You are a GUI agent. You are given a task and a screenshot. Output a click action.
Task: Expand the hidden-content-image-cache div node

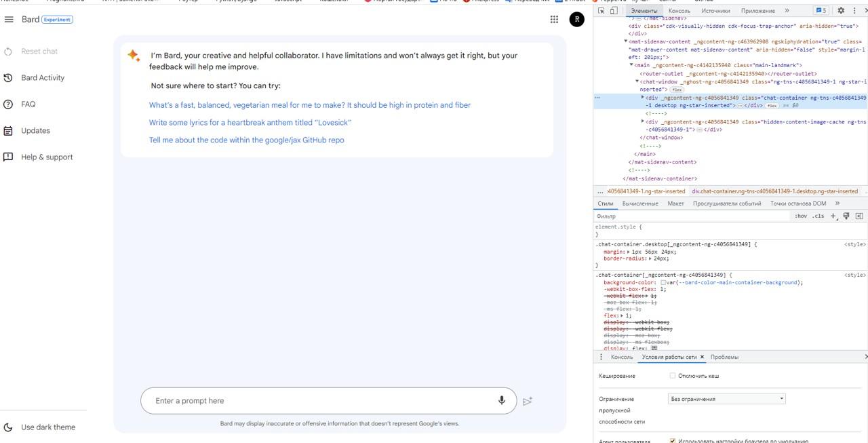point(643,122)
